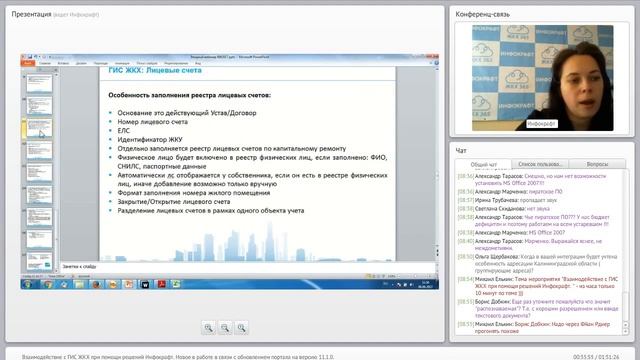Click bullet Закрытие/Открытие лицевого счета

click(x=173, y=202)
